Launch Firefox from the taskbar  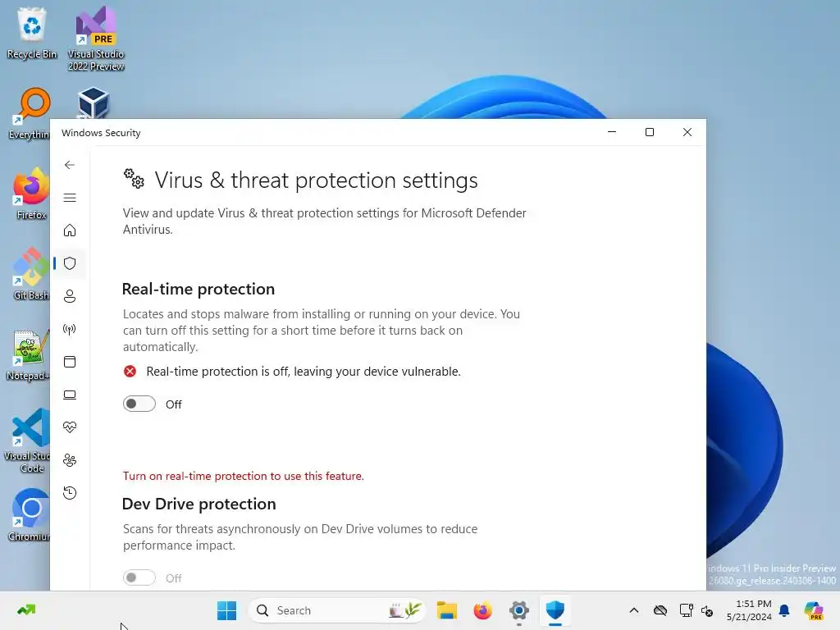(482, 610)
